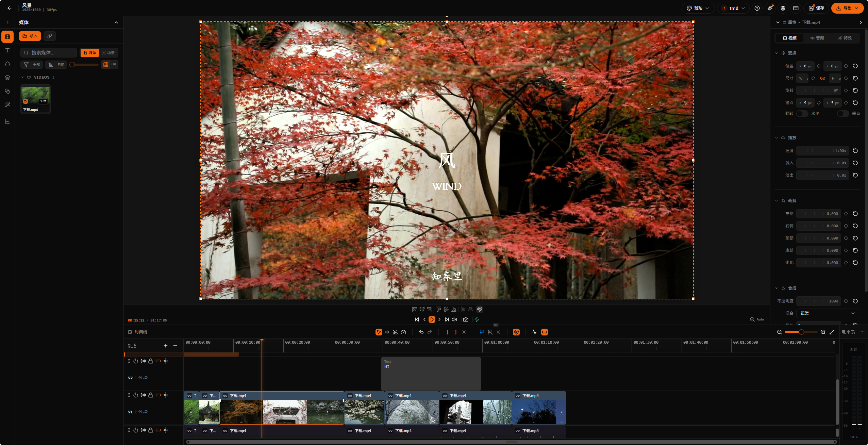Set the red out-point bracket marker

click(x=456, y=332)
